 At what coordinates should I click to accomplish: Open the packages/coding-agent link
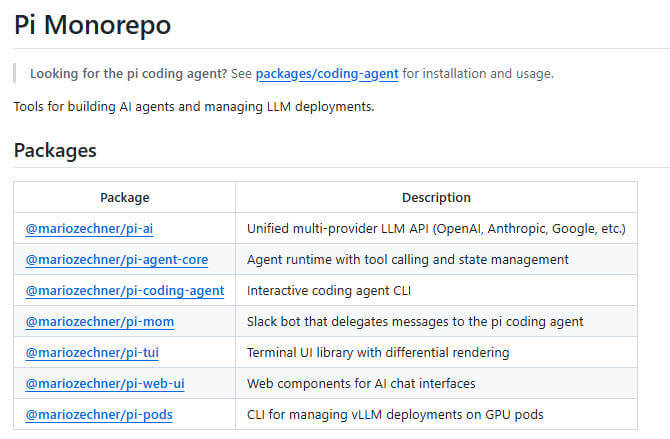[327, 74]
